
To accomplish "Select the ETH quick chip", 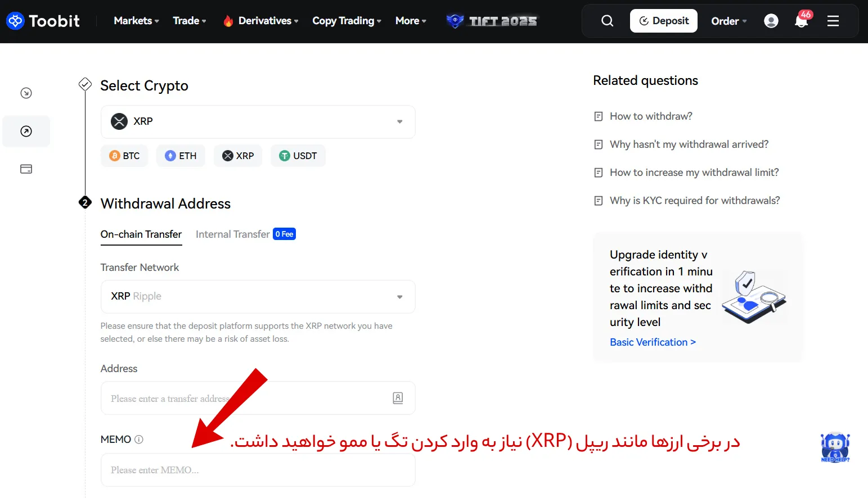I will [x=181, y=156].
